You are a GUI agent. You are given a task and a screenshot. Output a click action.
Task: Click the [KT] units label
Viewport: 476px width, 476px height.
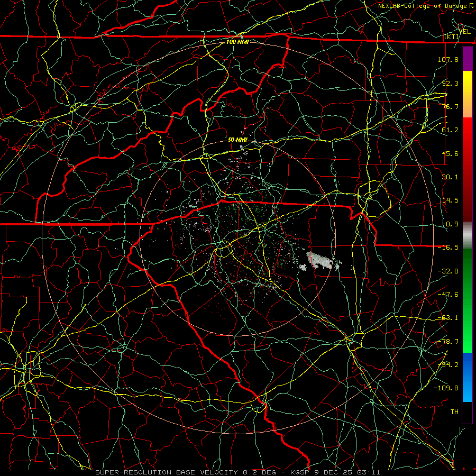tap(451, 36)
